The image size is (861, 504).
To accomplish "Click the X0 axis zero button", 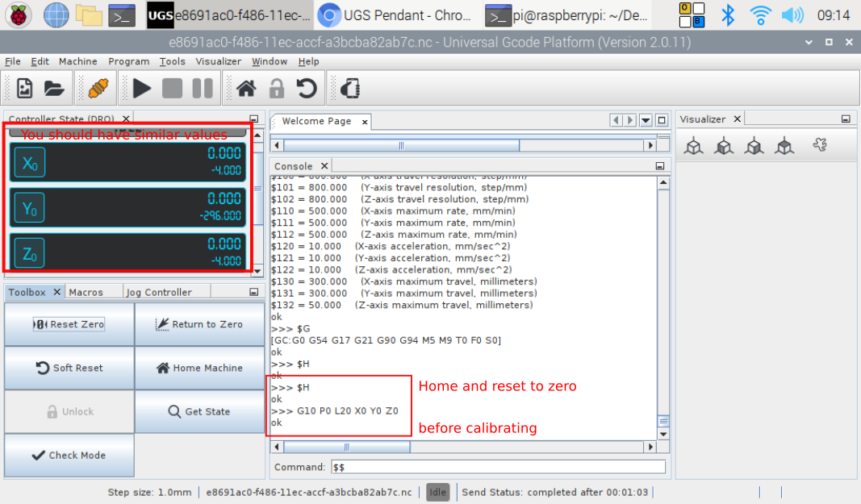I will tap(30, 163).
